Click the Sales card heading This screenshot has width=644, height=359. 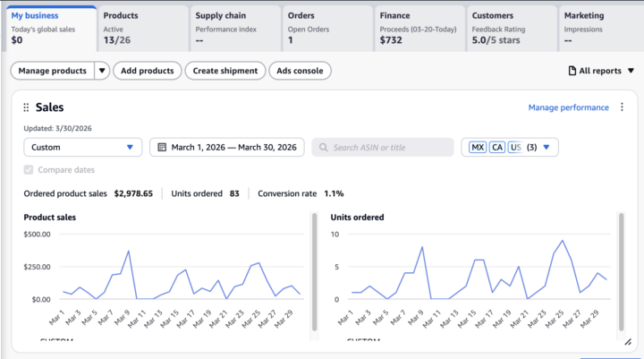(50, 107)
